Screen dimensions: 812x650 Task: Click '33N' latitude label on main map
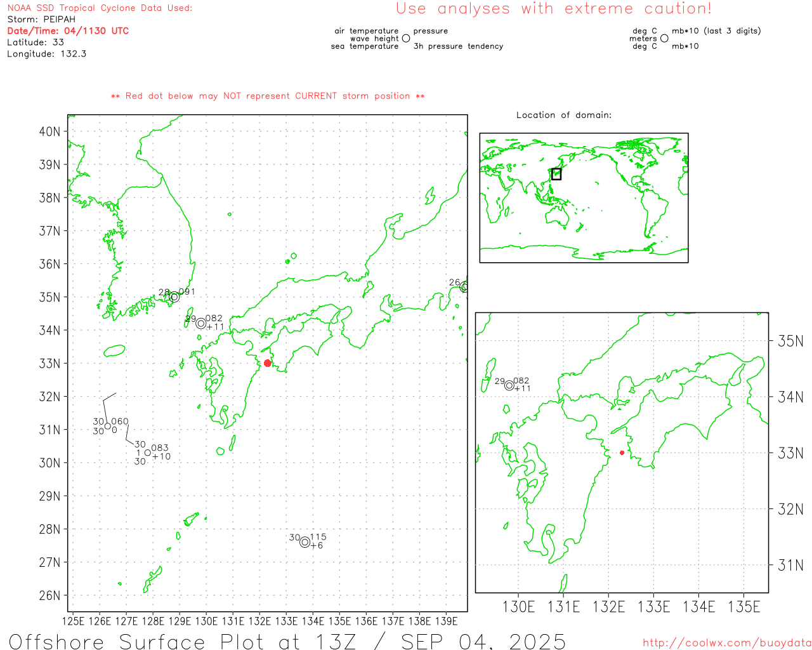49,364
